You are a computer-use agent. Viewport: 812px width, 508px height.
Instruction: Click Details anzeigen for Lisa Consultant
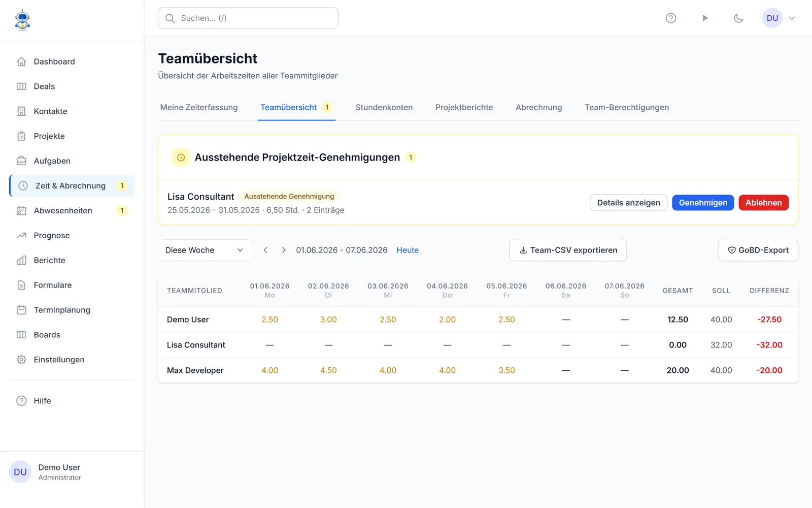pyautogui.click(x=629, y=203)
